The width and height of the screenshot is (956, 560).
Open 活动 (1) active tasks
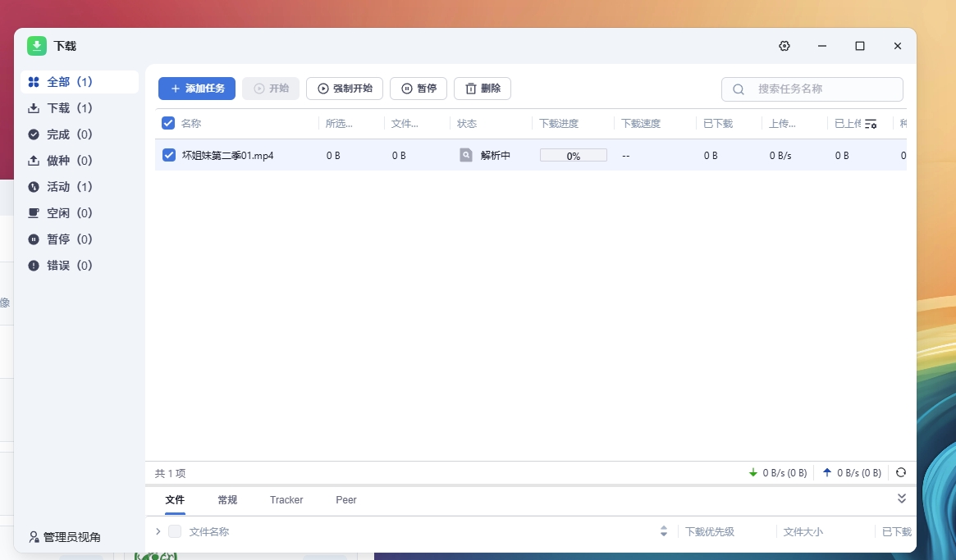tap(80, 186)
